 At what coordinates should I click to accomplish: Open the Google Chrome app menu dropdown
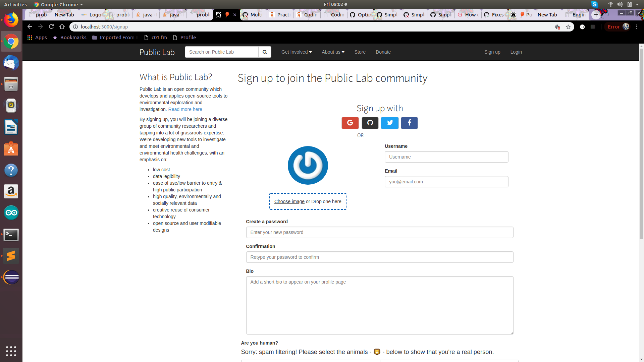click(x=59, y=5)
